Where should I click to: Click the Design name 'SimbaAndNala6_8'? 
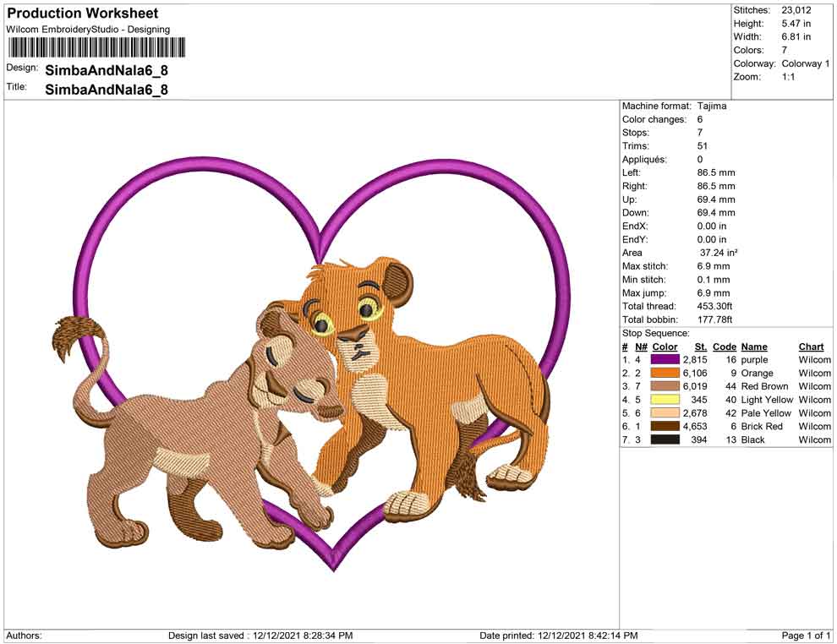[x=107, y=70]
